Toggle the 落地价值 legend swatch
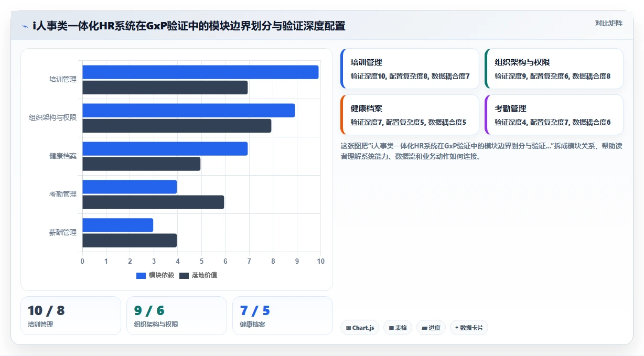Image resolution: width=644 pixels, height=356 pixels. [184, 275]
